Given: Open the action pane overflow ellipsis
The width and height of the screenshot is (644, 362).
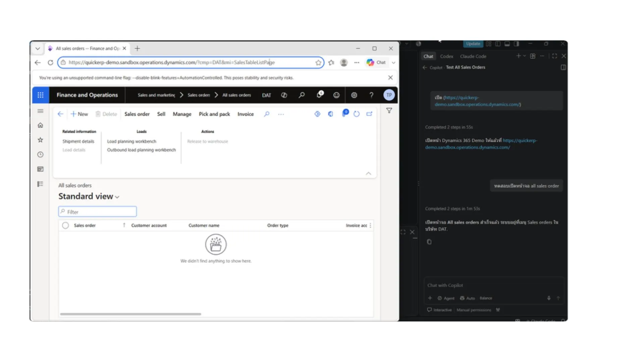Looking at the screenshot, I should click(x=281, y=114).
